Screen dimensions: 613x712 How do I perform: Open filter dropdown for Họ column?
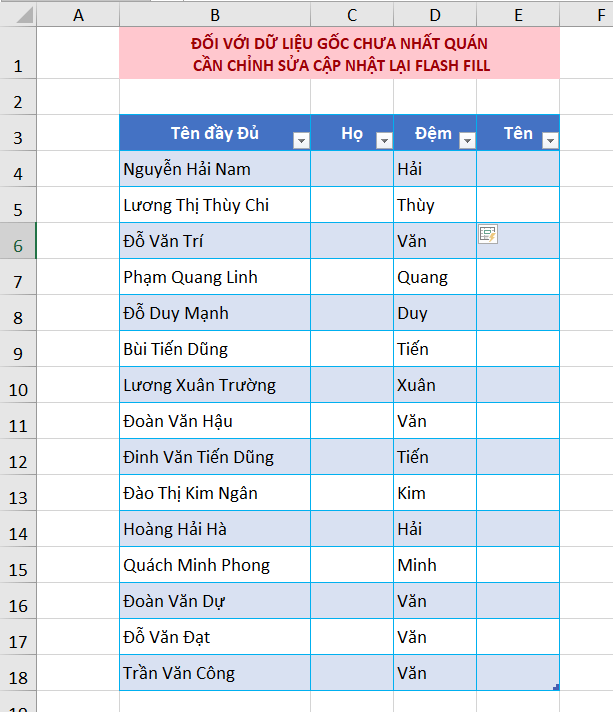tap(384, 141)
